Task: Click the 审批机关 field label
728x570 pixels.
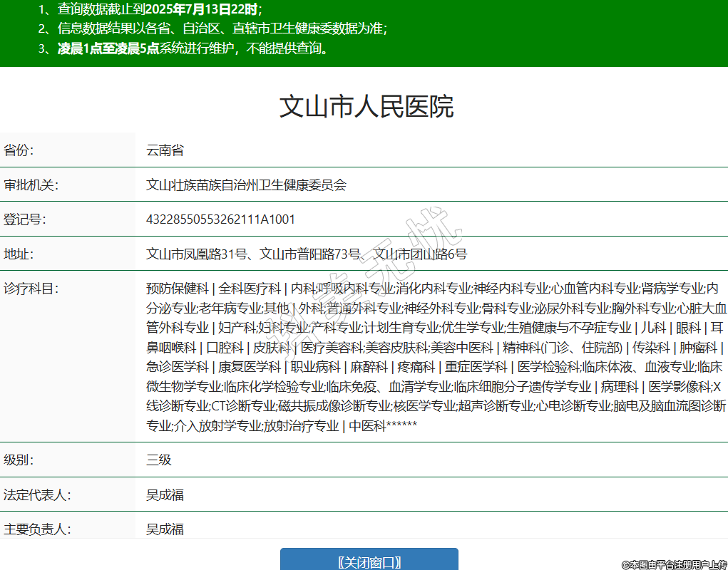Action: pos(31,185)
